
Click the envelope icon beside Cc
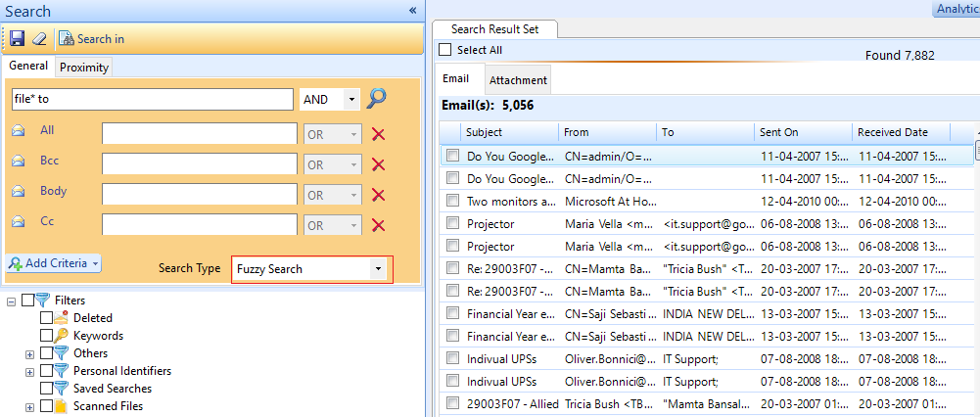pyautogui.click(x=19, y=221)
